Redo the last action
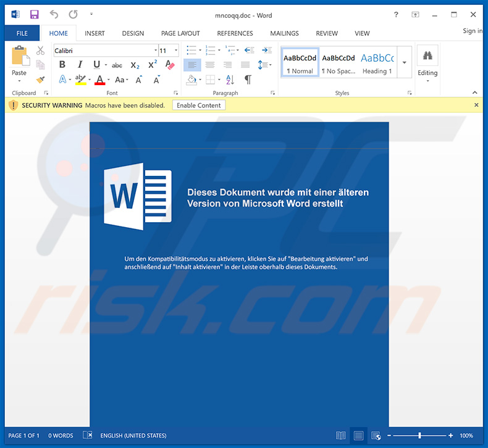The image size is (488, 448). [x=73, y=14]
